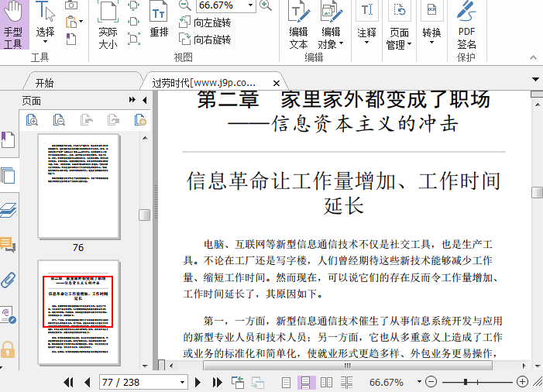543x392 pixels.
Task: Click the document horizontal scrollbar
Action: click(347, 366)
